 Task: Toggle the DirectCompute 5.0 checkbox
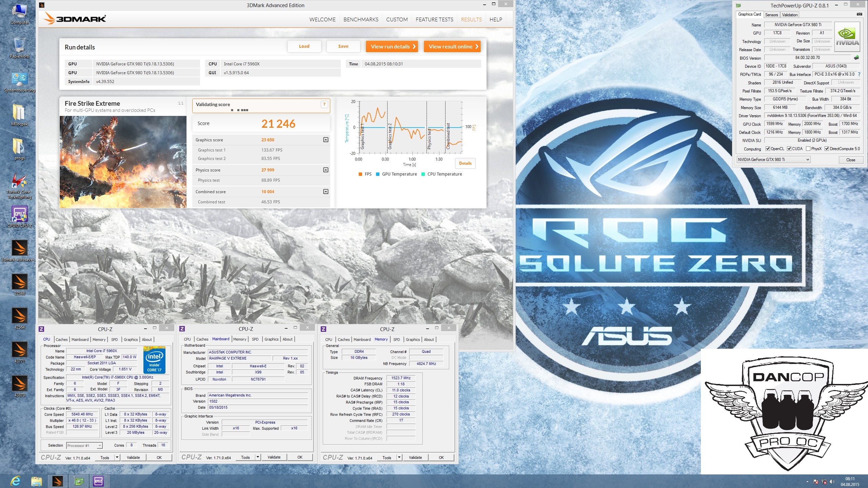point(827,149)
